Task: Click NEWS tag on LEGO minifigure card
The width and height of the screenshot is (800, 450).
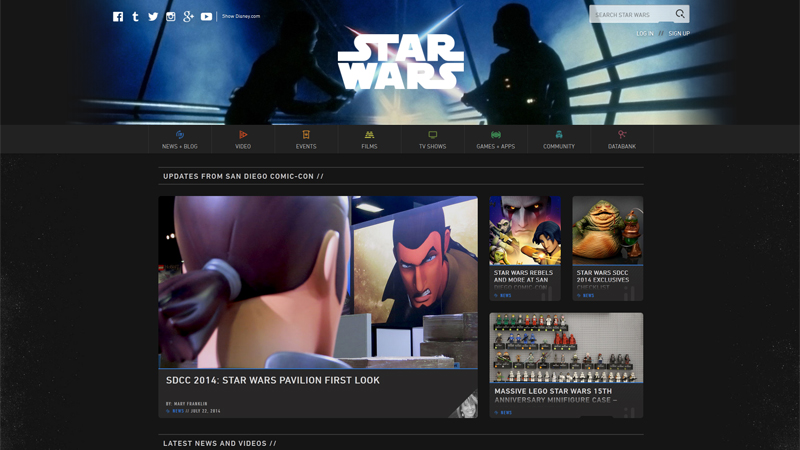Action: click(506, 412)
